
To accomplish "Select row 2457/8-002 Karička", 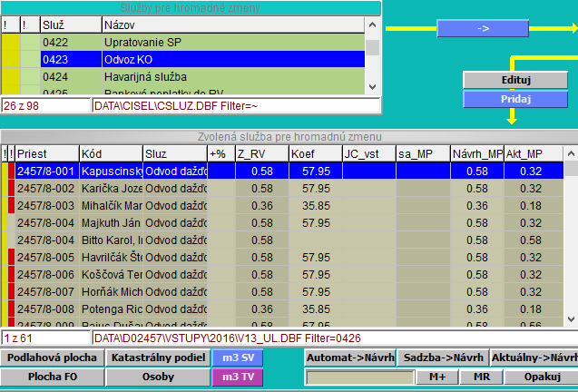I will click(282, 189).
